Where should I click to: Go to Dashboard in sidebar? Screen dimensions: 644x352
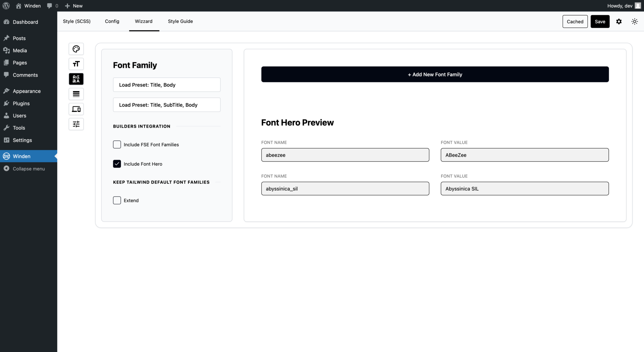pos(29,22)
